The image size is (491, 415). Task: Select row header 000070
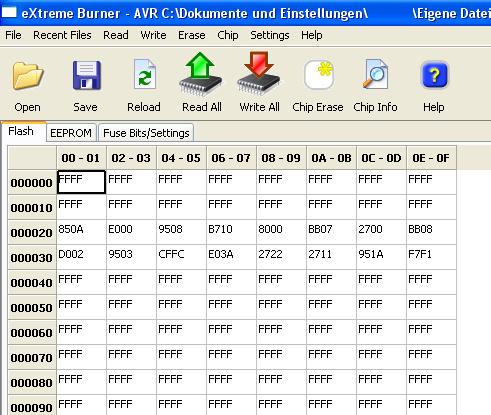pos(32,357)
